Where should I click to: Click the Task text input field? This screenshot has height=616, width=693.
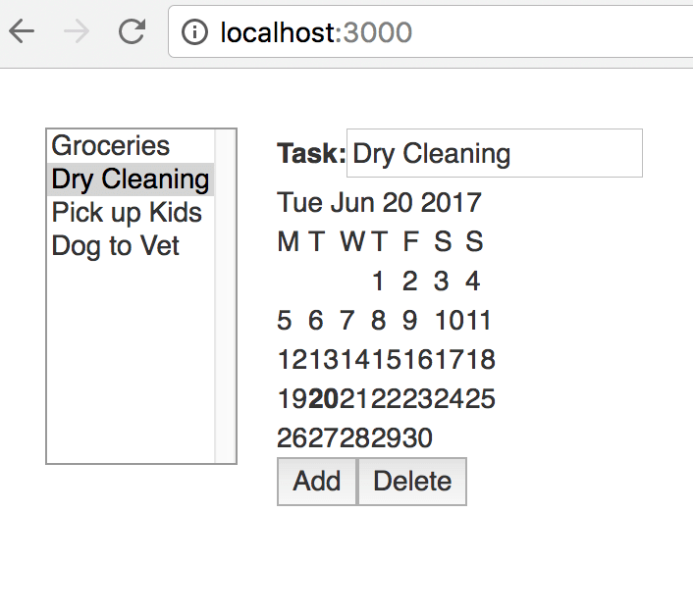[494, 154]
